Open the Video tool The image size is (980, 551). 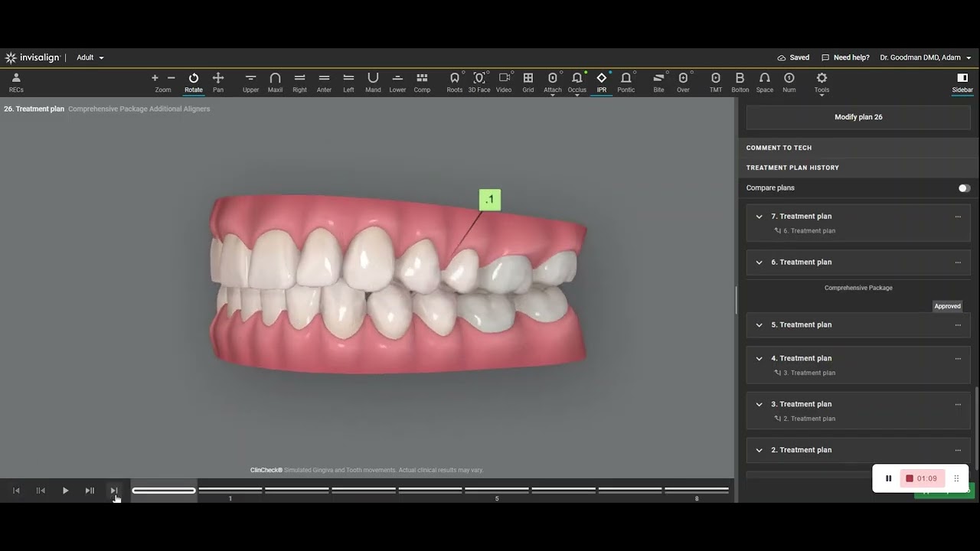tap(504, 83)
